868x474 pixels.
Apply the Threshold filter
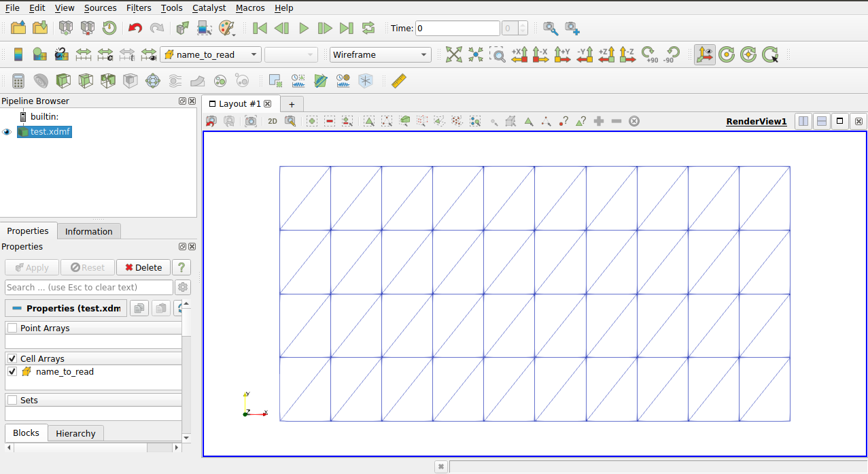click(x=108, y=81)
